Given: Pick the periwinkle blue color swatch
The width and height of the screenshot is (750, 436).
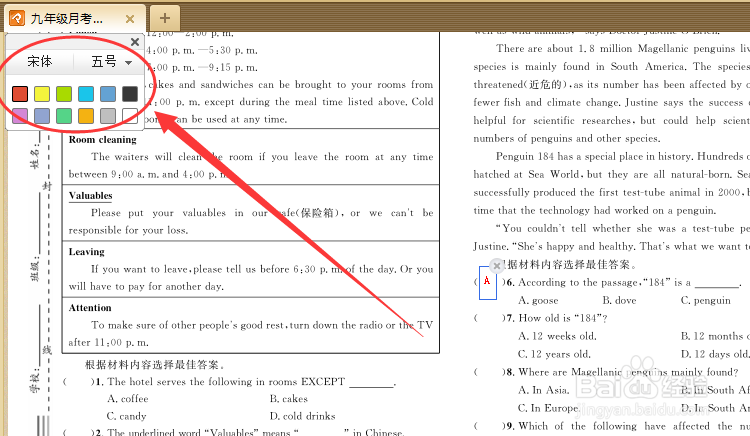Looking at the screenshot, I should (x=42, y=116).
